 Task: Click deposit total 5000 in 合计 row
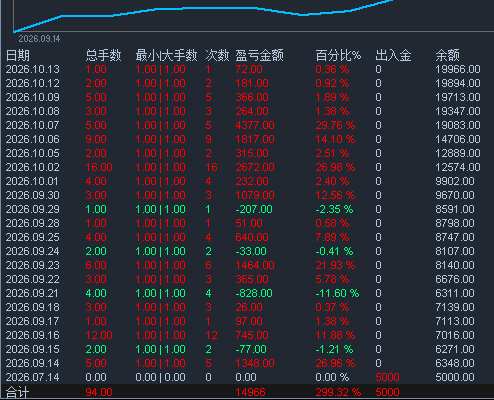point(387,392)
